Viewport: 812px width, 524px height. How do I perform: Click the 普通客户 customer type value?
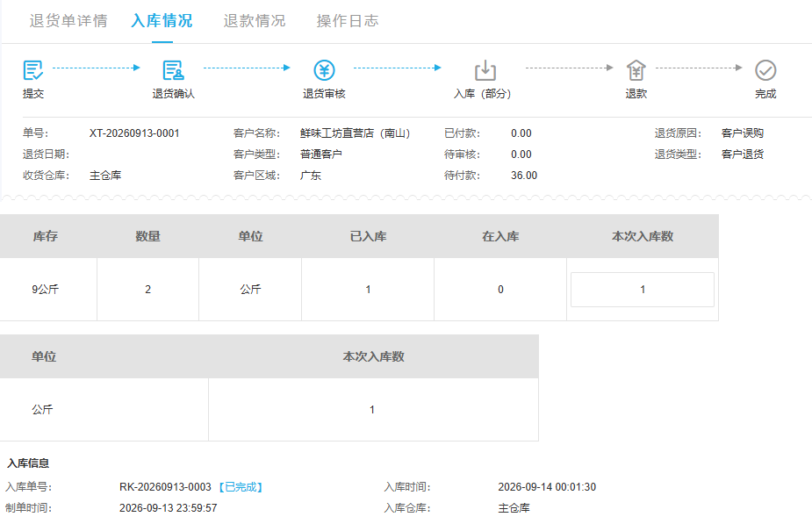(x=320, y=154)
